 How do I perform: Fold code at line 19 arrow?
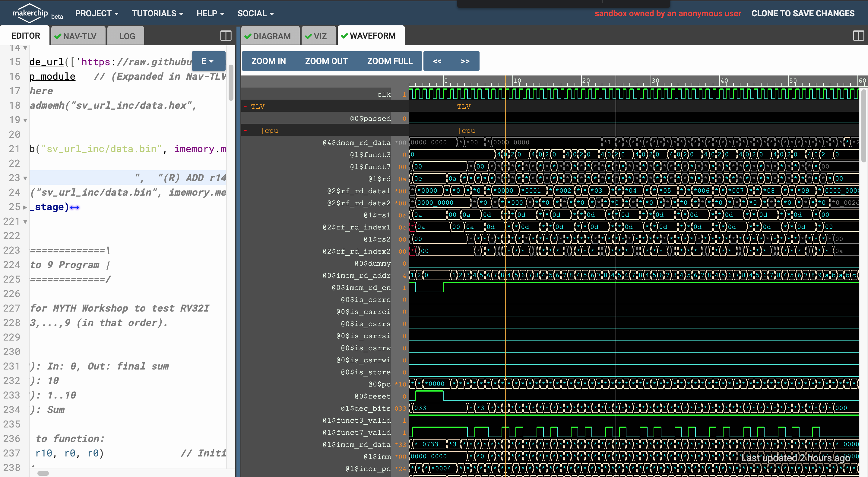coord(25,120)
